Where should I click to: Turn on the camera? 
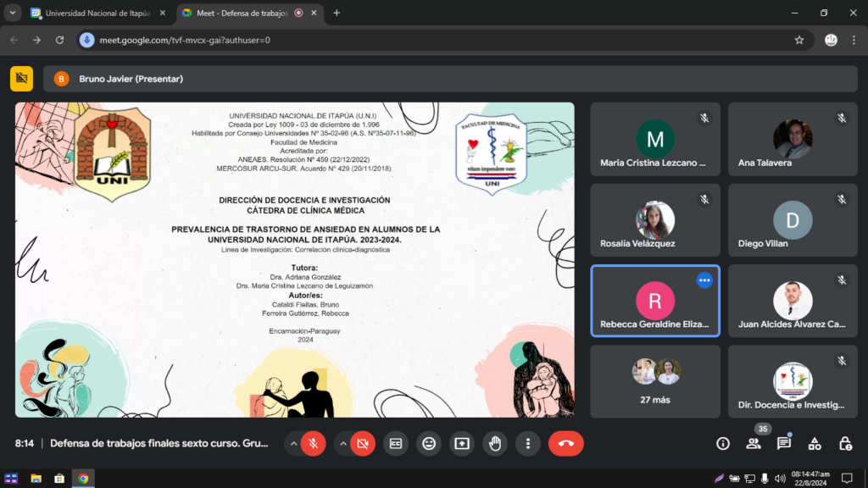[363, 443]
